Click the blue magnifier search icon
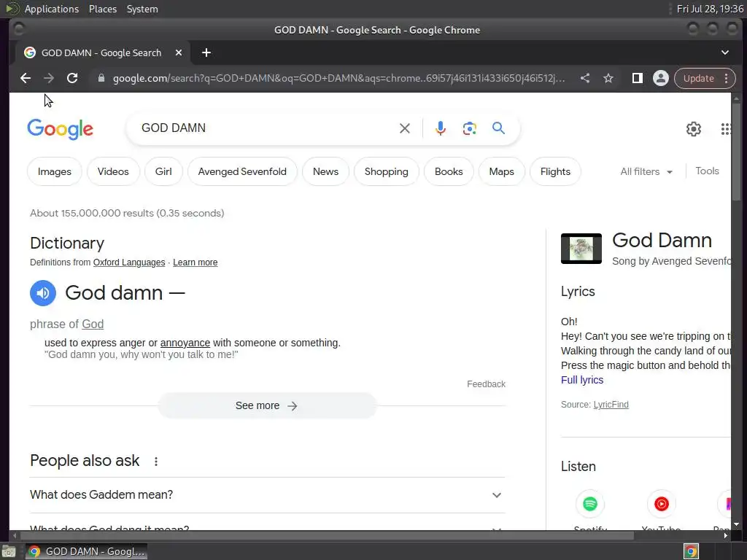This screenshot has width=747, height=560. tap(498, 128)
